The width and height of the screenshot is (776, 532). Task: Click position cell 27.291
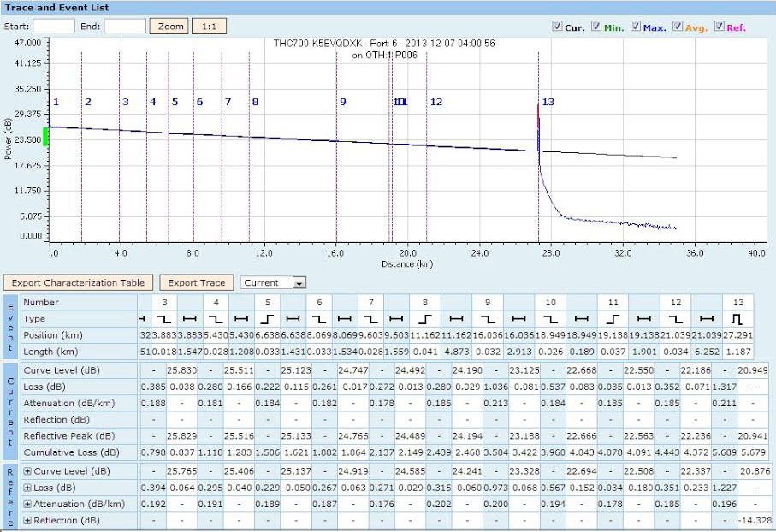[737, 335]
